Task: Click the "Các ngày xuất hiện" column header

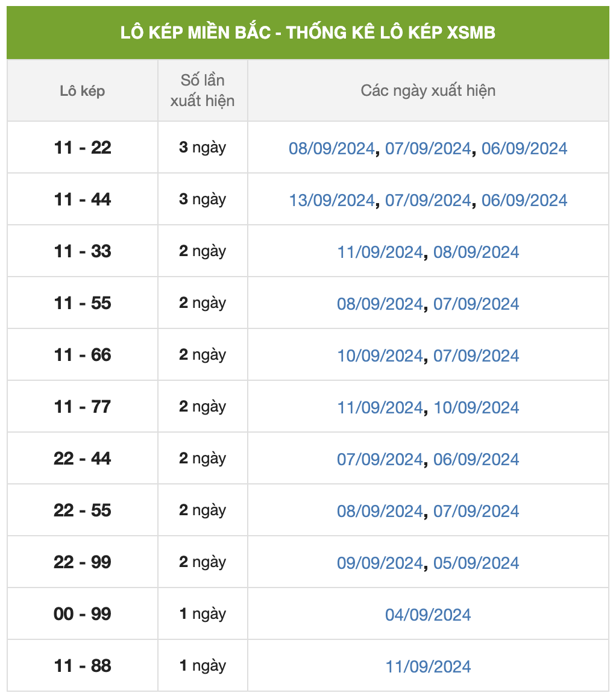Action: click(428, 91)
